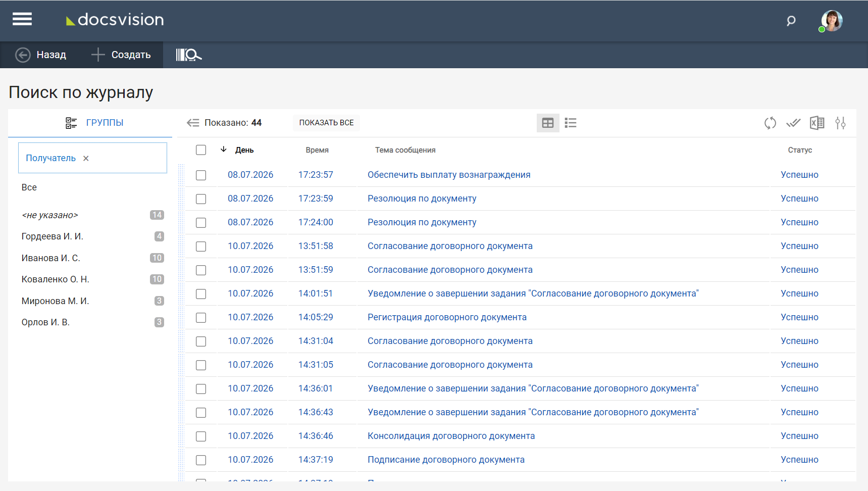Open the table settings sliders icon
The width and height of the screenshot is (868, 491).
point(840,123)
